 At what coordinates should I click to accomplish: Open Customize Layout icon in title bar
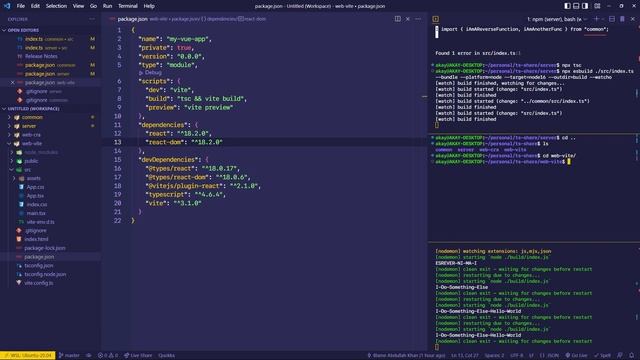(597, 6)
